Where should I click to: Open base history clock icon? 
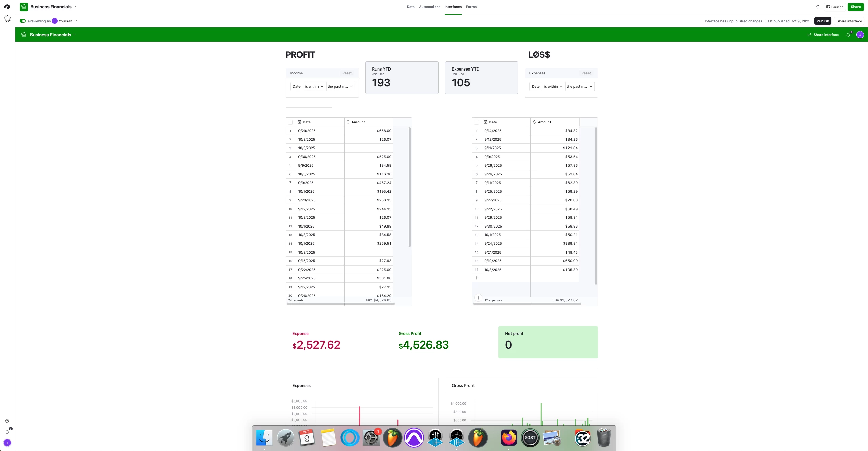pyautogui.click(x=817, y=7)
